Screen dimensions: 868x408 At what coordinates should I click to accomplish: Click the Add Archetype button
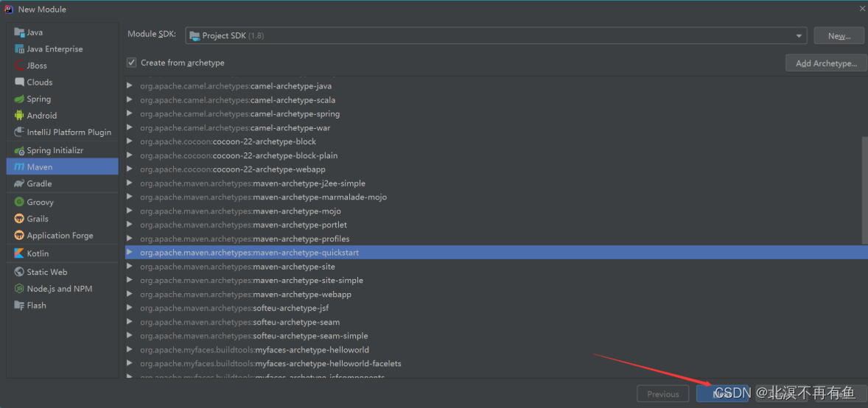coord(826,63)
